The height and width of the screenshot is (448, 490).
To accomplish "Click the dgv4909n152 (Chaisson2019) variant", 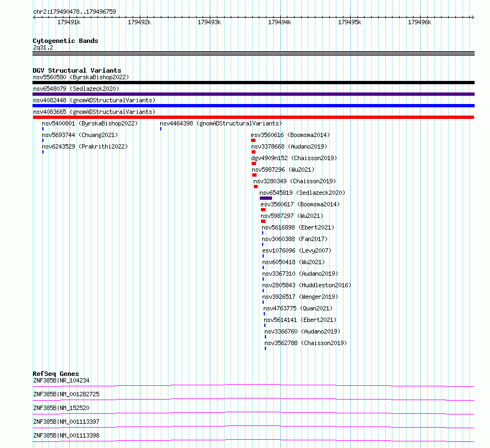I will (x=294, y=158).
